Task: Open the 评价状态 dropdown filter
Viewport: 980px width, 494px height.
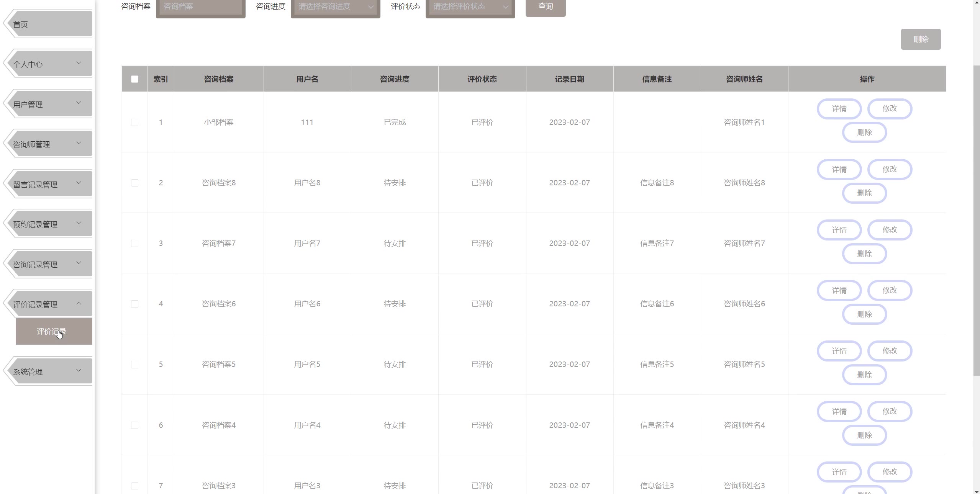Action: pyautogui.click(x=470, y=7)
